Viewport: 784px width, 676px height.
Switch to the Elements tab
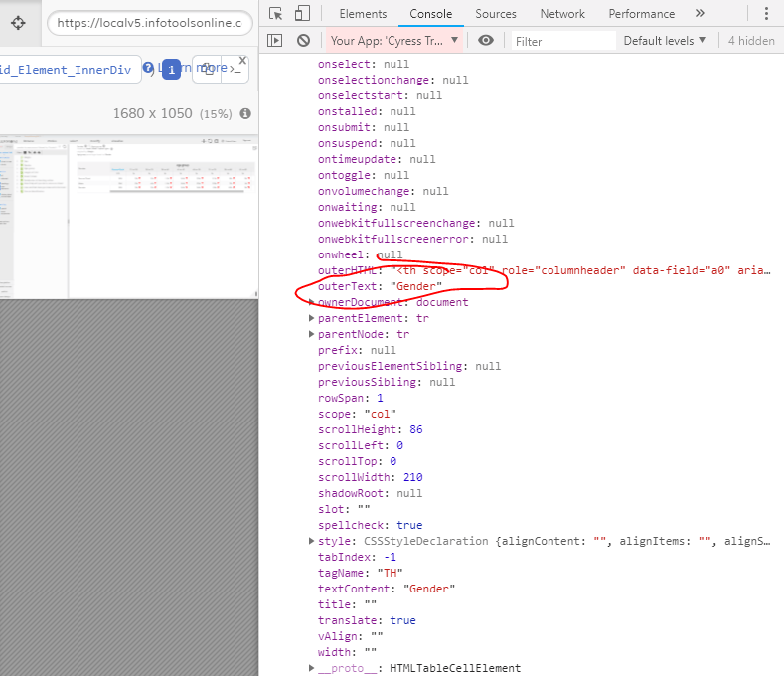coord(363,14)
